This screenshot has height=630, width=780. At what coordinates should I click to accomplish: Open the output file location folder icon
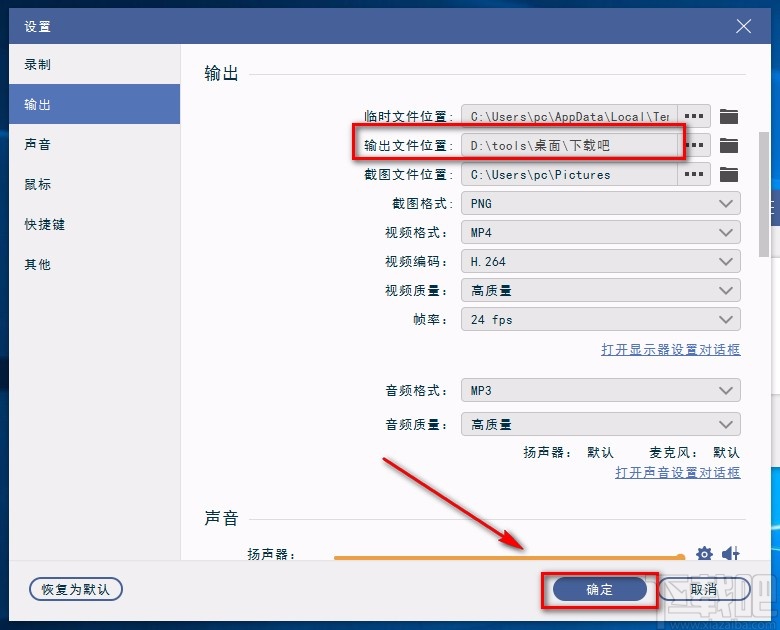tap(729, 145)
